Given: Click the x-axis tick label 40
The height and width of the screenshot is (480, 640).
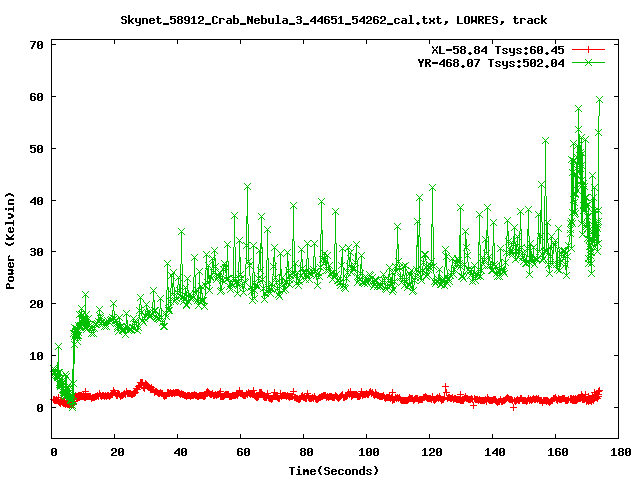Looking at the screenshot, I should coord(180,452).
